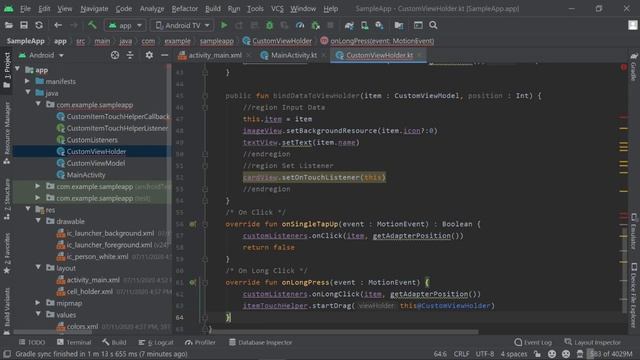The height and width of the screenshot is (360, 640).
Task: Open the Database Inspector tool window
Action: 260,342
